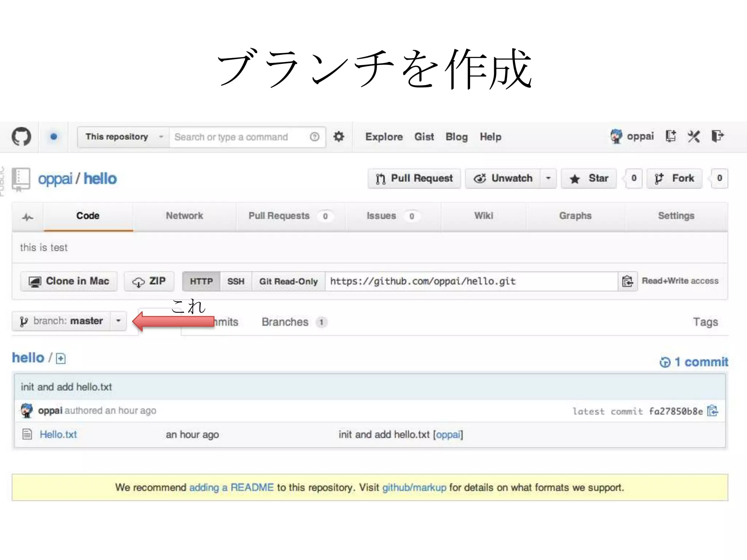Open the Hello.txt file link
Image resolution: width=747 pixels, height=560 pixels.
[58, 434]
